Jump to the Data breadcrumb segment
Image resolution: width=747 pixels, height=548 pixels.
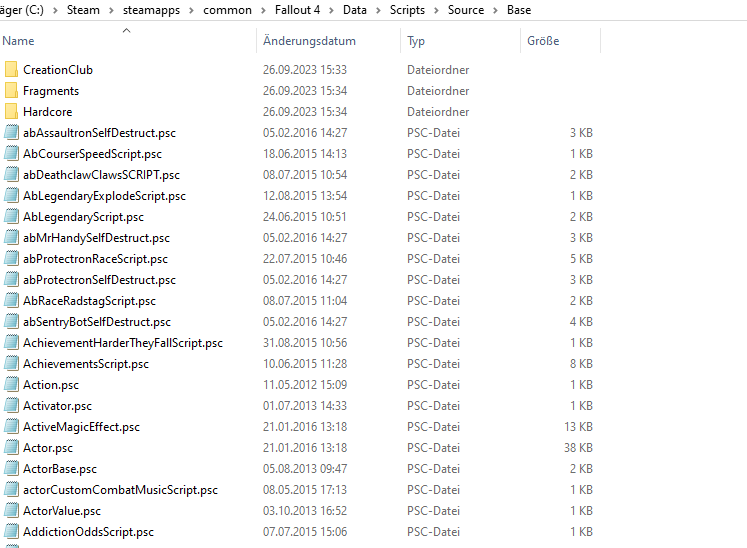point(355,10)
